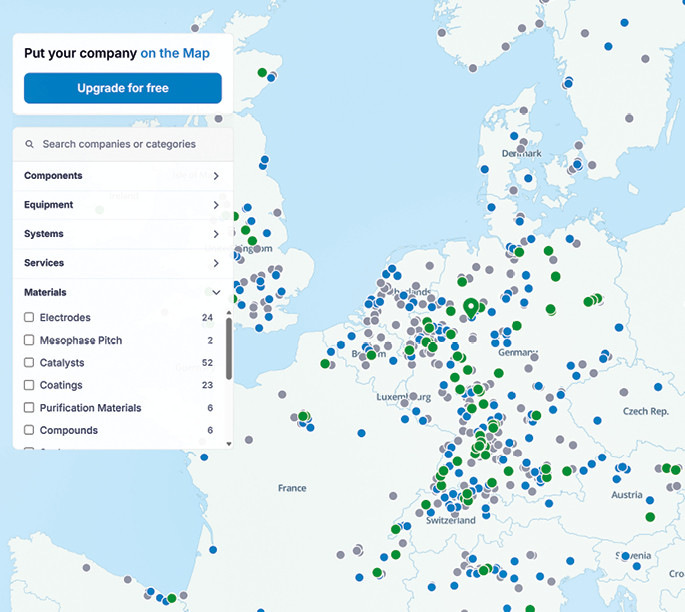
Task: Check the Electrodes checkbox
Action: click(29, 317)
